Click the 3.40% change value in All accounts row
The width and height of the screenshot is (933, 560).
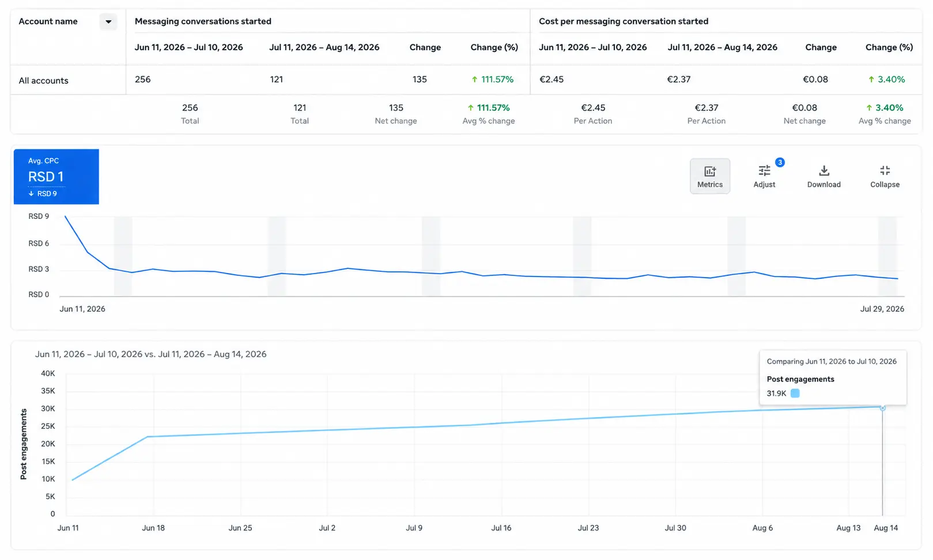pyautogui.click(x=886, y=80)
